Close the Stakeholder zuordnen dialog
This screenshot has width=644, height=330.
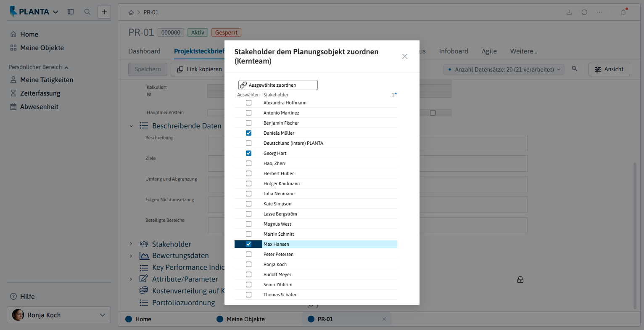click(405, 56)
